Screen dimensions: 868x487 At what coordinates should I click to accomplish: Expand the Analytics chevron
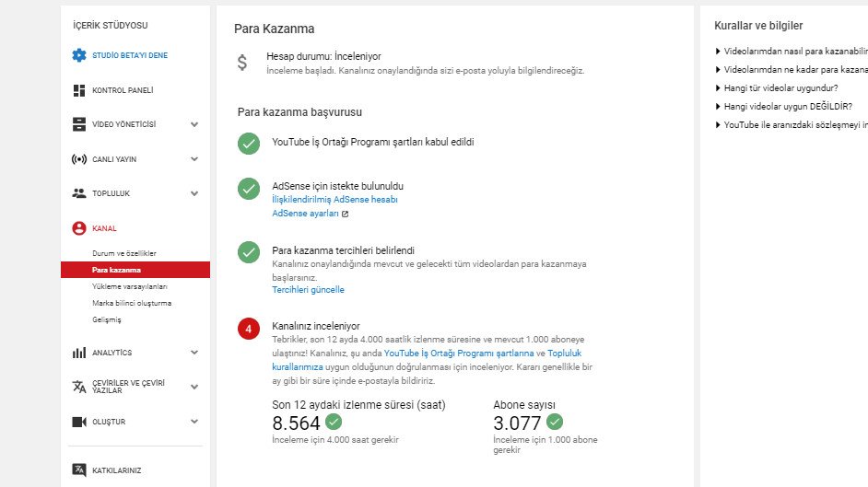pyautogui.click(x=194, y=352)
